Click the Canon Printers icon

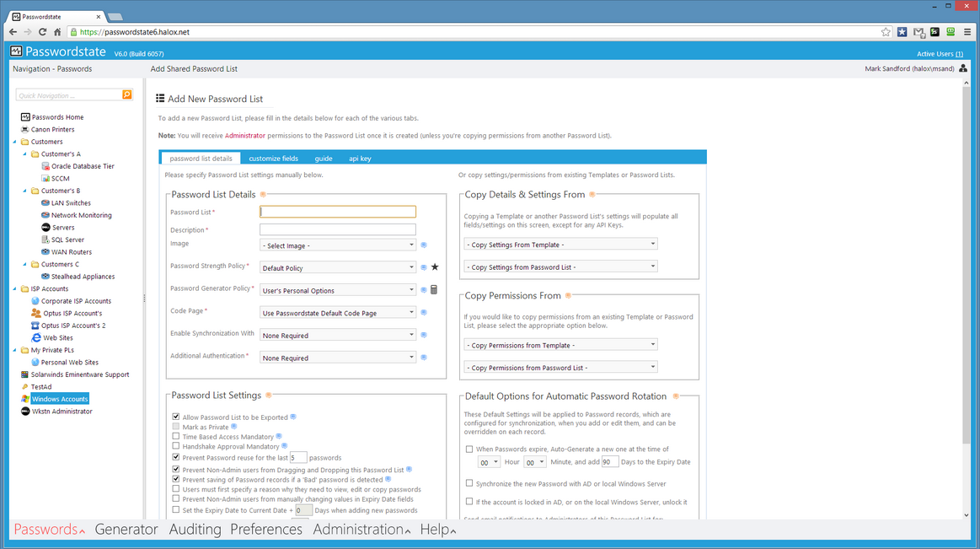click(x=25, y=129)
